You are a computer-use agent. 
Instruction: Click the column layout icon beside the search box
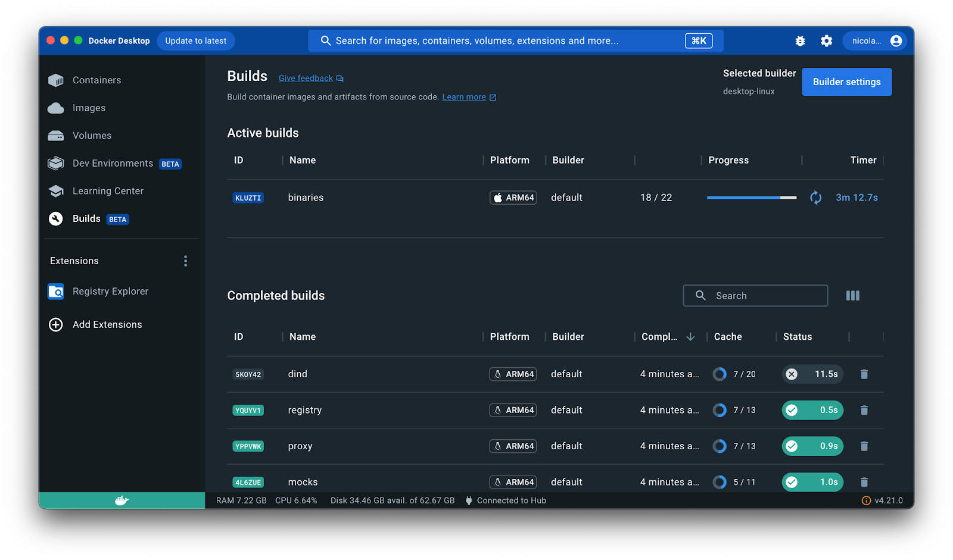pyautogui.click(x=853, y=295)
